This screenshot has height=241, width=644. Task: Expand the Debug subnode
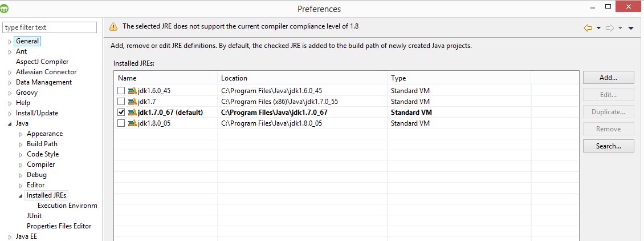coord(21,175)
